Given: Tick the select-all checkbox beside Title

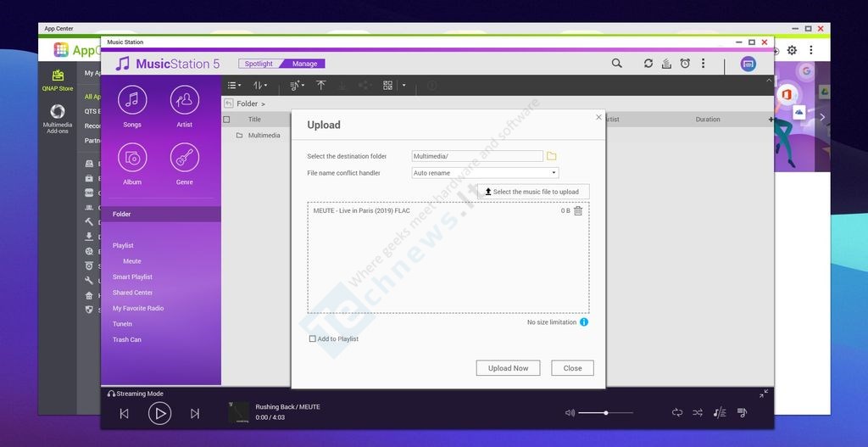Looking at the screenshot, I should tap(226, 120).
